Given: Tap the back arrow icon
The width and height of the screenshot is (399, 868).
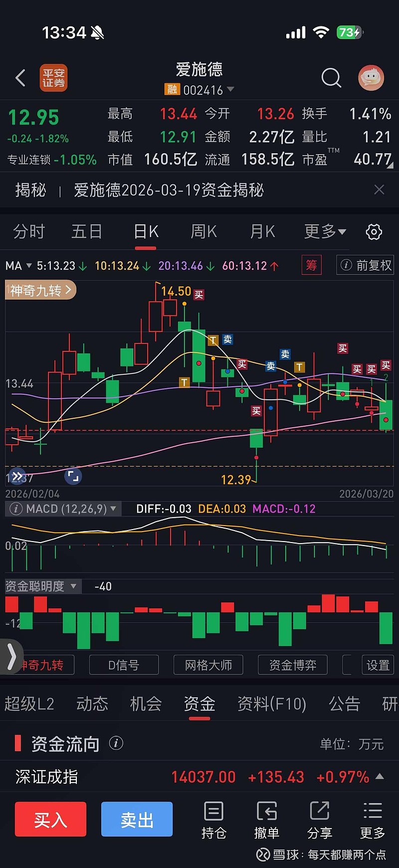Looking at the screenshot, I should click(x=20, y=78).
